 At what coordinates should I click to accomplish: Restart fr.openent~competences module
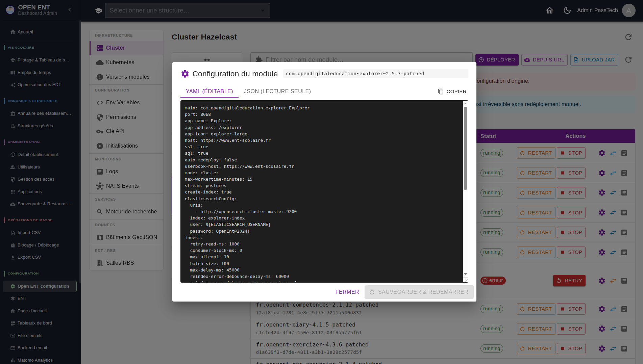[536, 309]
